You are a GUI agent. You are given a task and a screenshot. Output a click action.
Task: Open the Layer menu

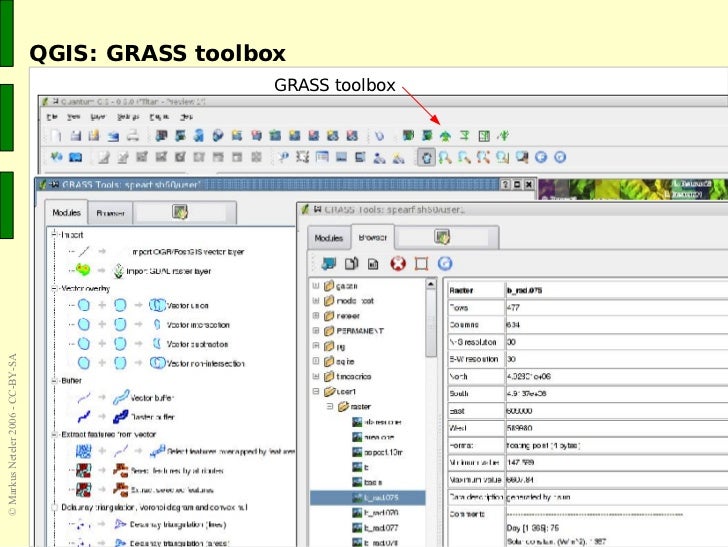(98, 117)
